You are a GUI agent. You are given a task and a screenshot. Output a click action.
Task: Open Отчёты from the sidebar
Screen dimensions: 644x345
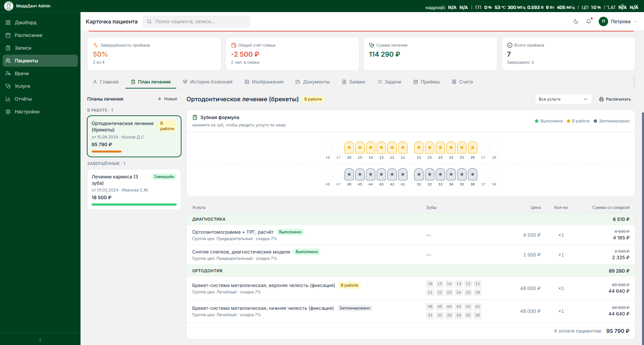click(x=40, y=99)
